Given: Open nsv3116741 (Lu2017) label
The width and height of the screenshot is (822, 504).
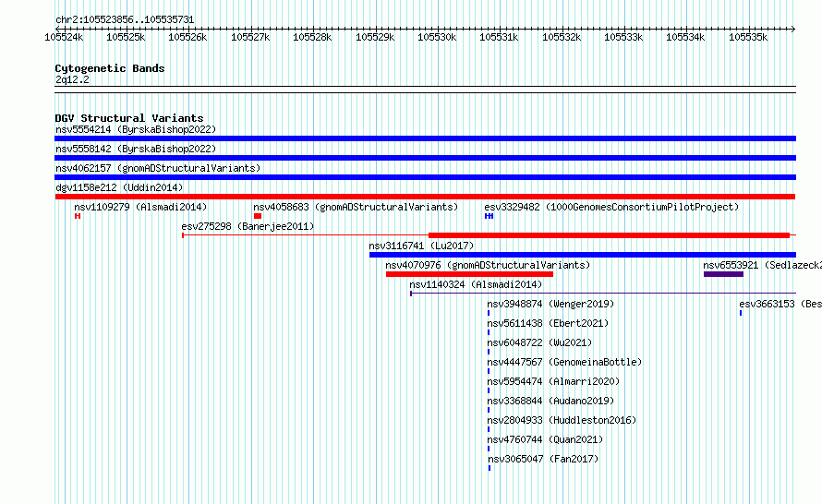Looking at the screenshot, I should [421, 246].
